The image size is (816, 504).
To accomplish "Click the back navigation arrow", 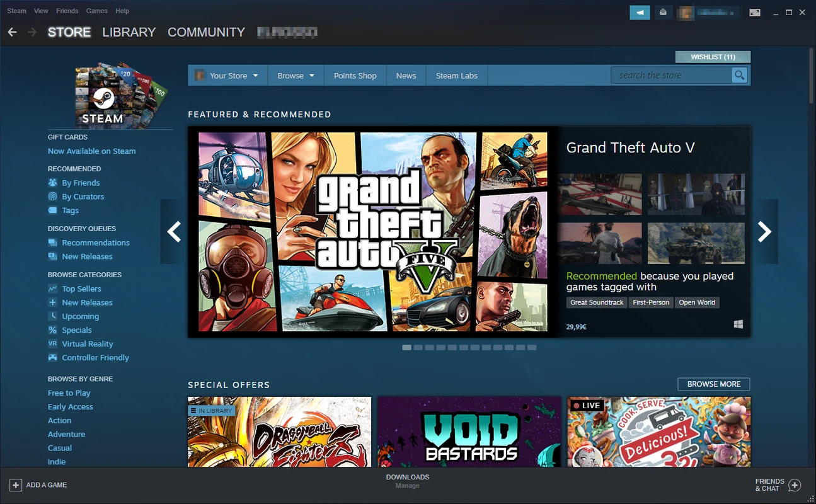I will pyautogui.click(x=12, y=32).
